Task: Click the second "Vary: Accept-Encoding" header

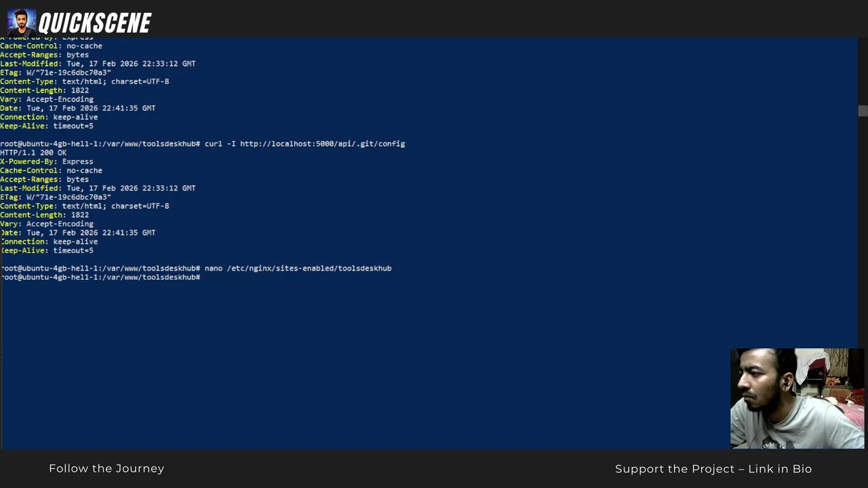Action: tap(47, 224)
